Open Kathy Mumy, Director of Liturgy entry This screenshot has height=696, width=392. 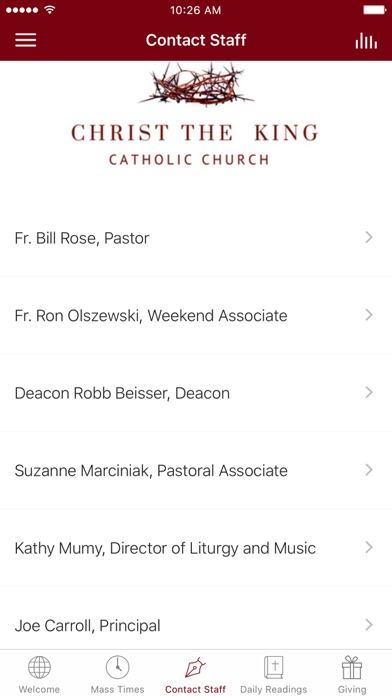click(196, 548)
